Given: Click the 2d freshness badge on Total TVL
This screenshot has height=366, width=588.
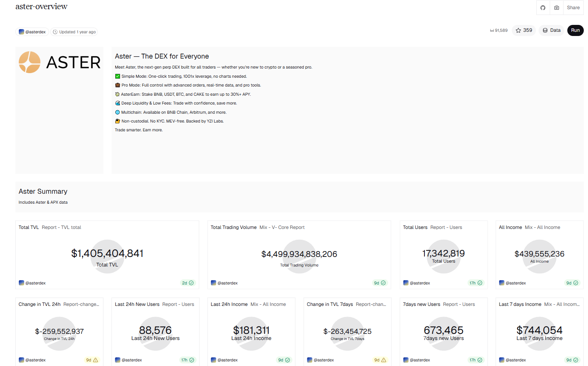Looking at the screenshot, I should tap(188, 283).
